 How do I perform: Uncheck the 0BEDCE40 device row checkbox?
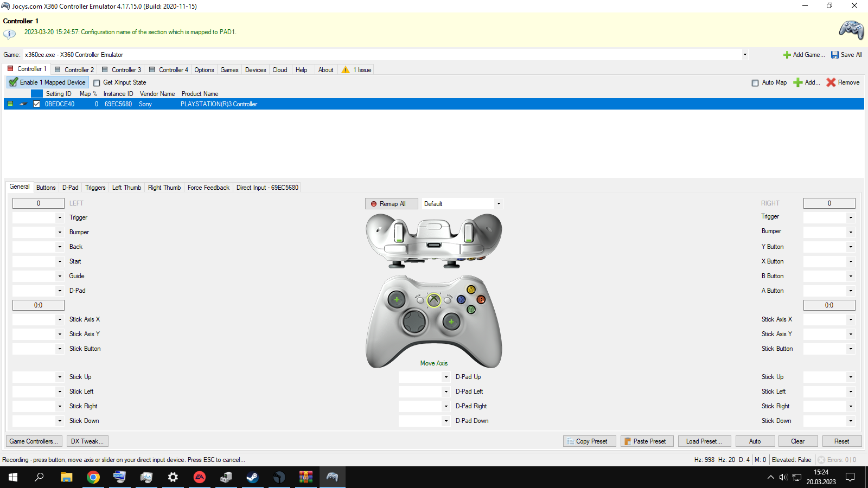tap(37, 104)
